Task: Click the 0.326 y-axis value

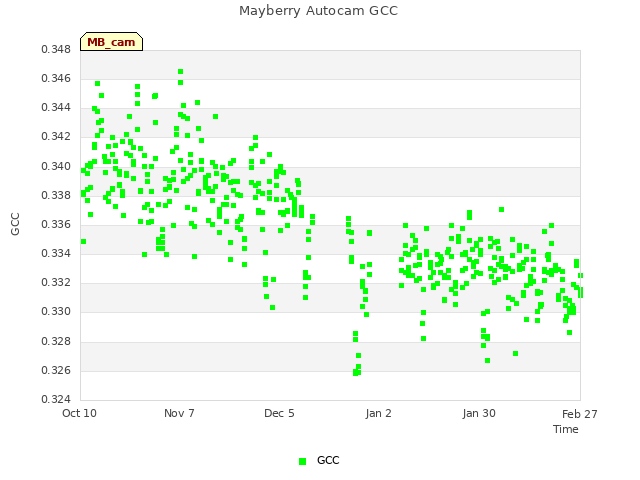Action: [x=56, y=371]
